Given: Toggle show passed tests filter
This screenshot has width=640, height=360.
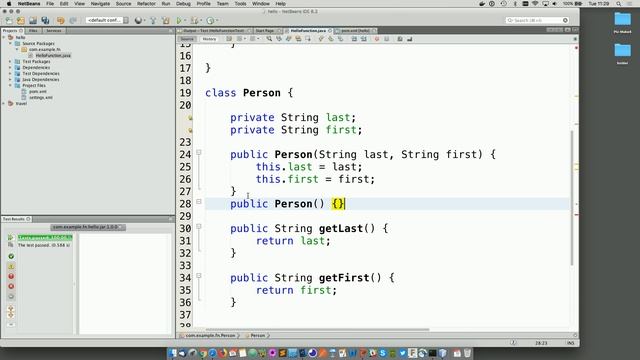Looking at the screenshot, I should coord(11,256).
